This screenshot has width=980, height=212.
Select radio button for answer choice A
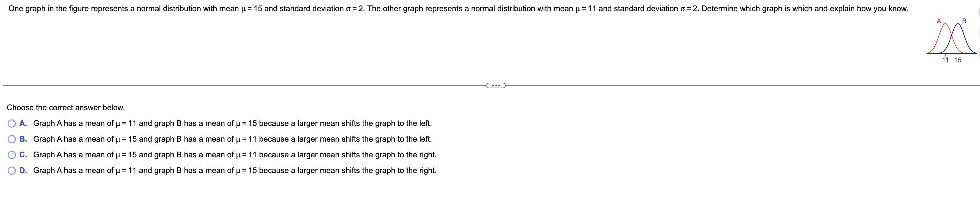(11, 123)
